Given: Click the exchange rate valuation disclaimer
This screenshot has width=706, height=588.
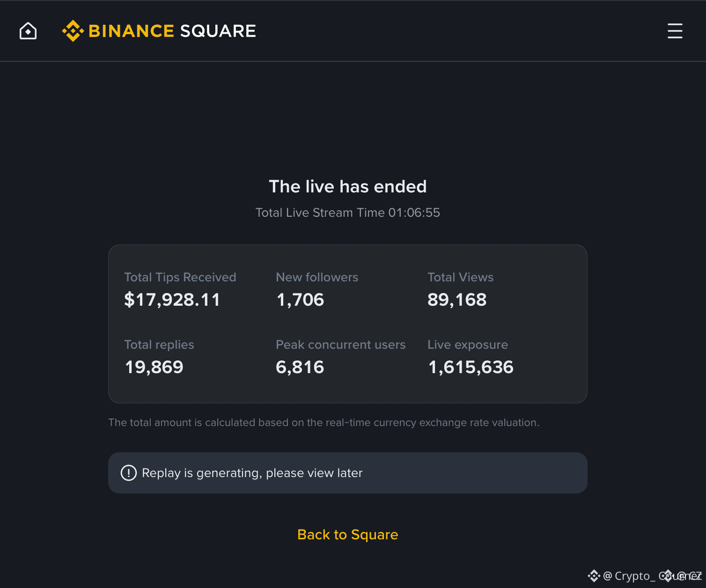Looking at the screenshot, I should pos(324,422).
